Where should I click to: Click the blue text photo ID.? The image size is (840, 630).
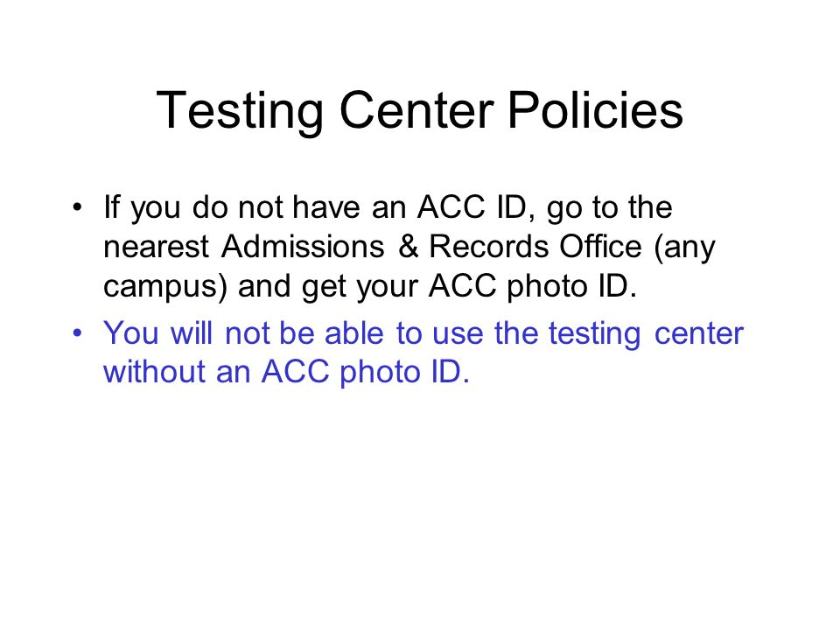[x=404, y=373]
